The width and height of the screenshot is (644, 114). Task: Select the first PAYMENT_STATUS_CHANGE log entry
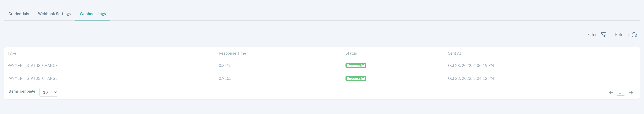[x=33, y=65]
